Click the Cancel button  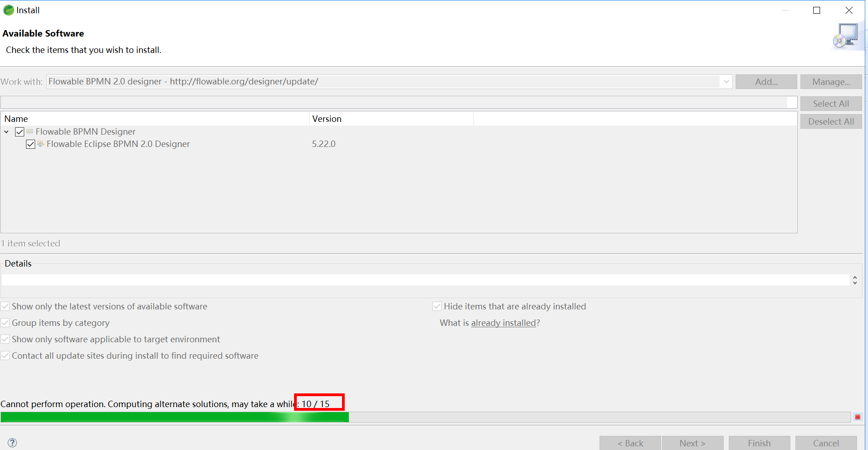click(826, 443)
